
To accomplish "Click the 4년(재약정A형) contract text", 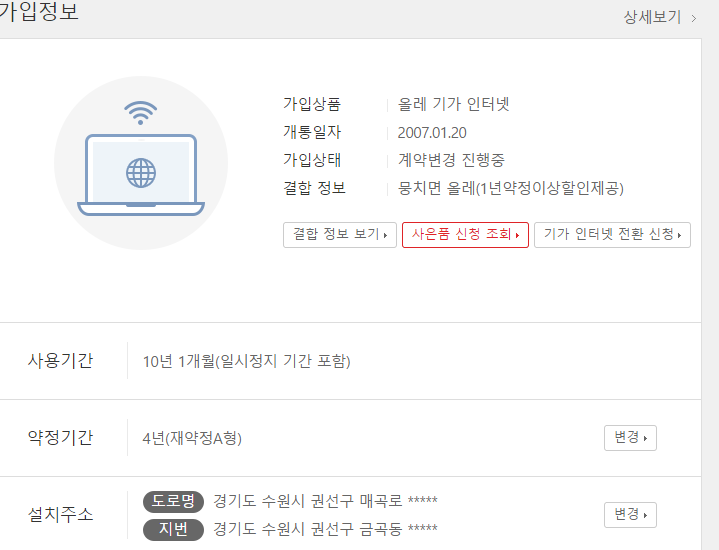I will click(x=192, y=438).
